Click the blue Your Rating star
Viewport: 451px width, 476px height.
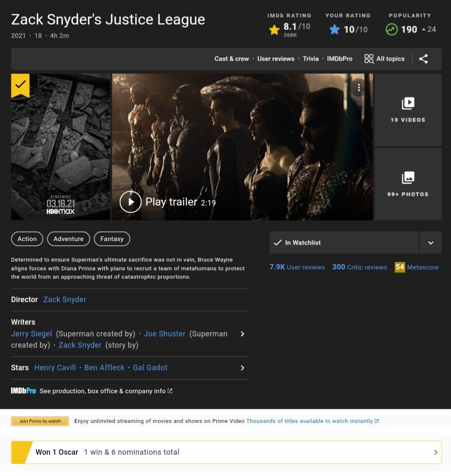coord(334,29)
